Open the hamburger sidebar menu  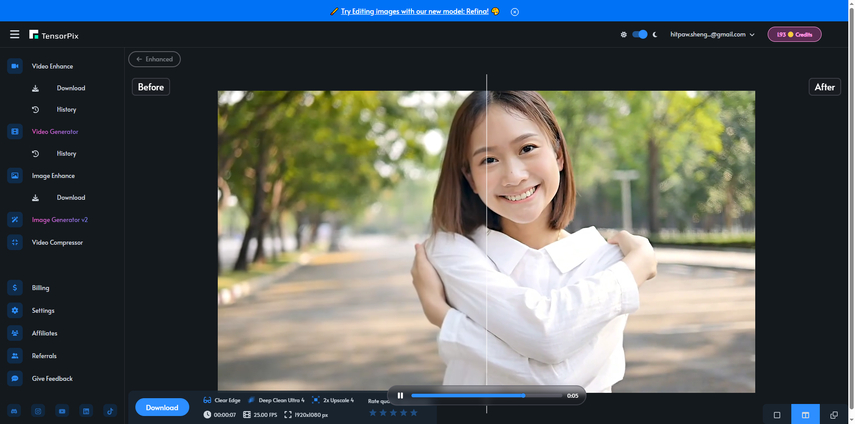click(x=15, y=34)
